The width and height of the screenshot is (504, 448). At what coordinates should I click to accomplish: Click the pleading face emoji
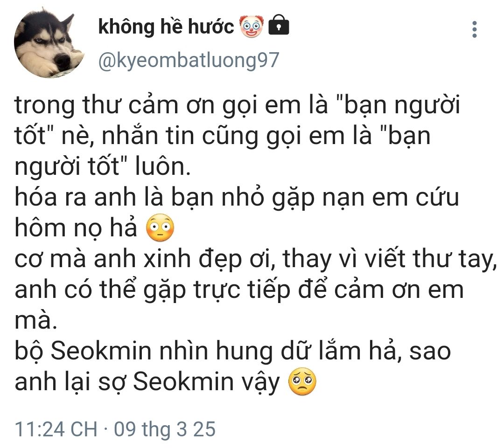pos(302,381)
